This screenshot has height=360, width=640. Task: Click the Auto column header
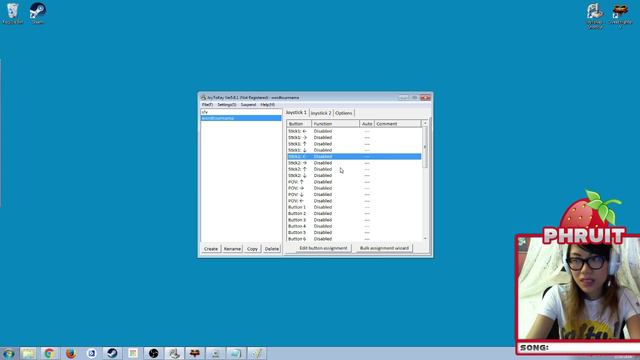[x=367, y=124]
